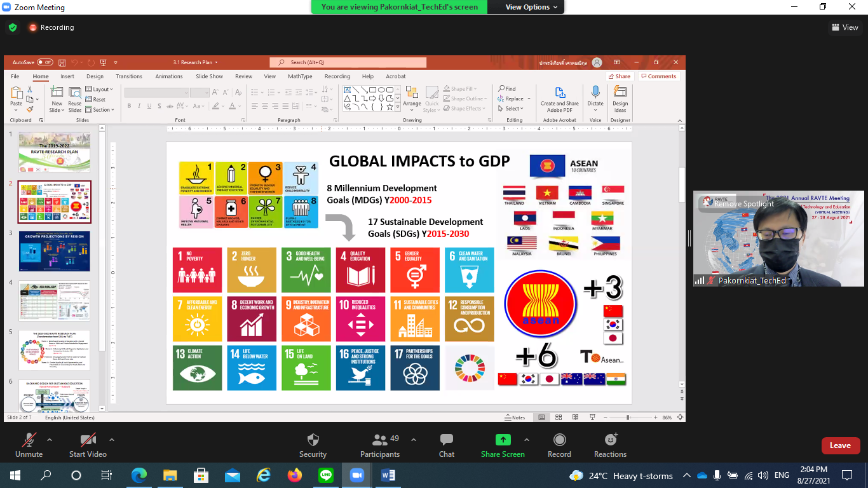Open the Comments button
This screenshot has height=488, width=868.
[658, 76]
